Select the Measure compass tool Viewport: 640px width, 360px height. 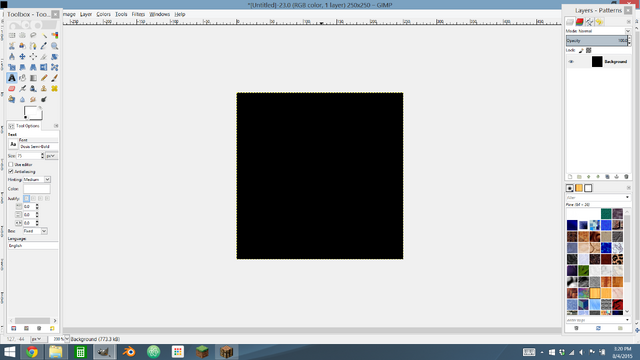pyautogui.click(x=12, y=56)
